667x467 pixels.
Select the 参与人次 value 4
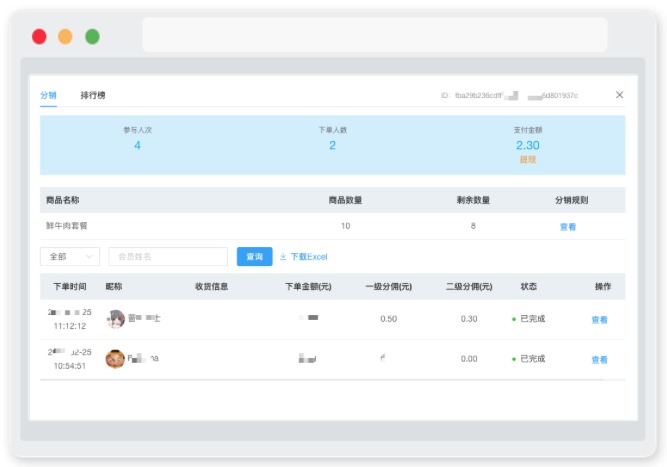(x=137, y=145)
